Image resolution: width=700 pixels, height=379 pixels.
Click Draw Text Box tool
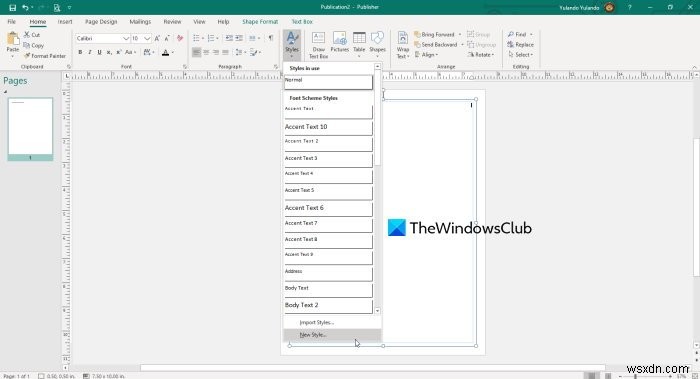coord(318,45)
